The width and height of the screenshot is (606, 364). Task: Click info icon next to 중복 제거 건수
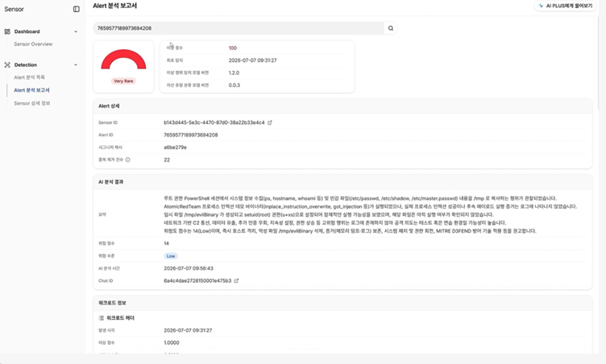[127, 159]
